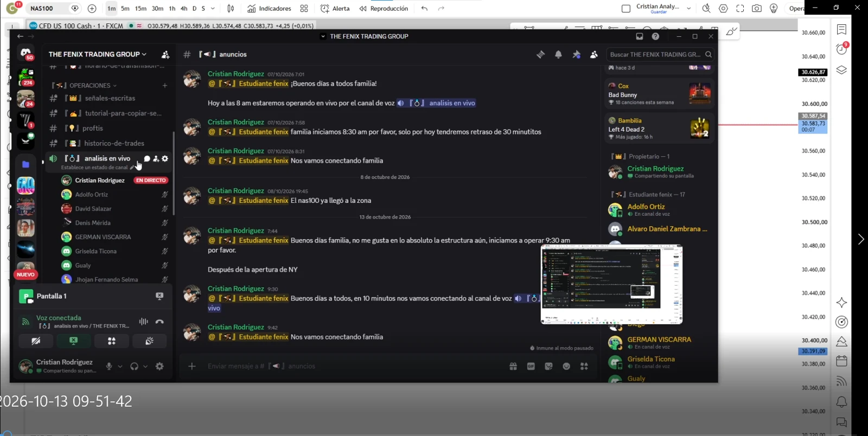Select the 15m timeframe
868x436 pixels.
(x=141, y=8)
